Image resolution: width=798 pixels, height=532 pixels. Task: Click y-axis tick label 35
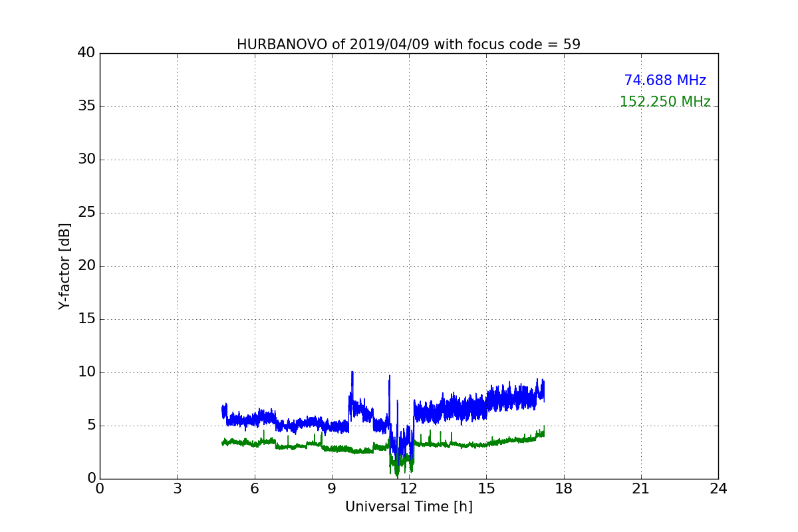tap(86, 106)
